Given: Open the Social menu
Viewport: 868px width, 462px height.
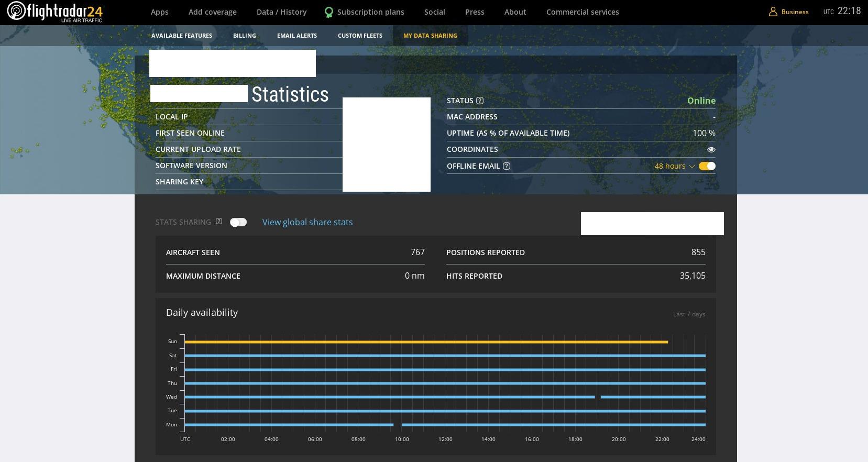Looking at the screenshot, I should coord(435,12).
